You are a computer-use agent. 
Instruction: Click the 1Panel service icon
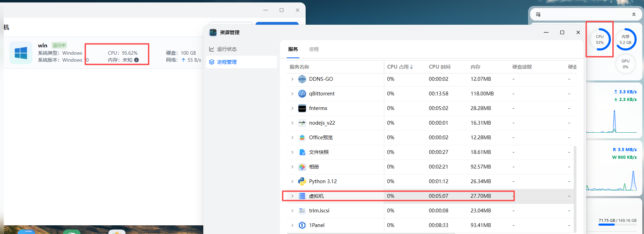pos(302,225)
